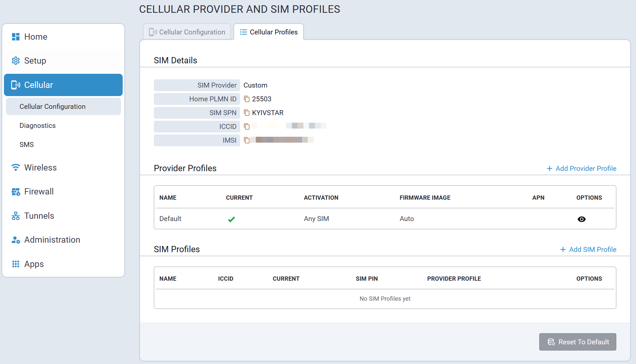Copy the Home PLMN ID value
Viewport: 636px width, 364px height.
[247, 99]
